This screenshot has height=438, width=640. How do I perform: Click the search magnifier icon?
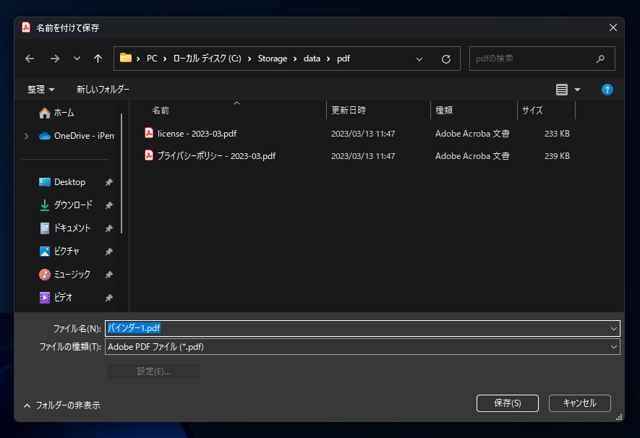tap(600, 59)
